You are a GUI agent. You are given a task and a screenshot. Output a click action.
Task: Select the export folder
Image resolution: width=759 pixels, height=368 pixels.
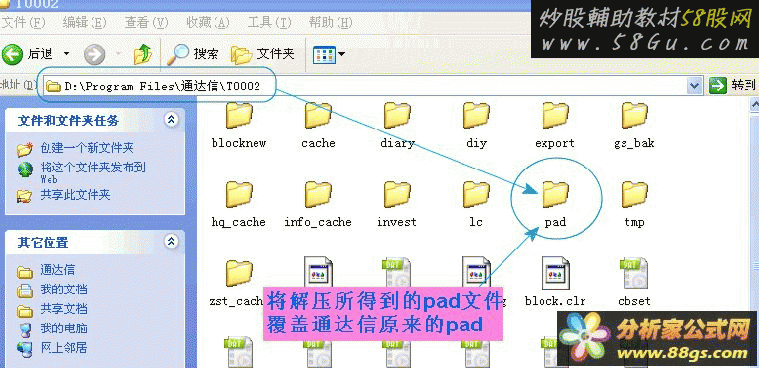555,125
